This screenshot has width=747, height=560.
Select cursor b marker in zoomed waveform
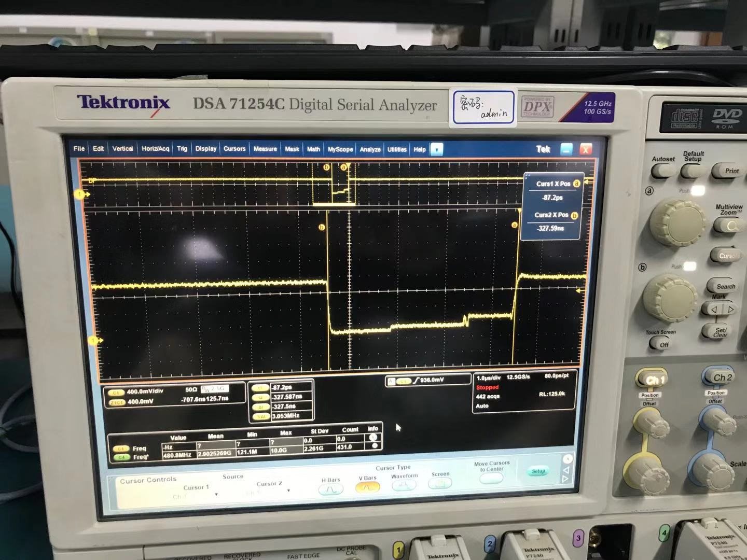point(322,227)
